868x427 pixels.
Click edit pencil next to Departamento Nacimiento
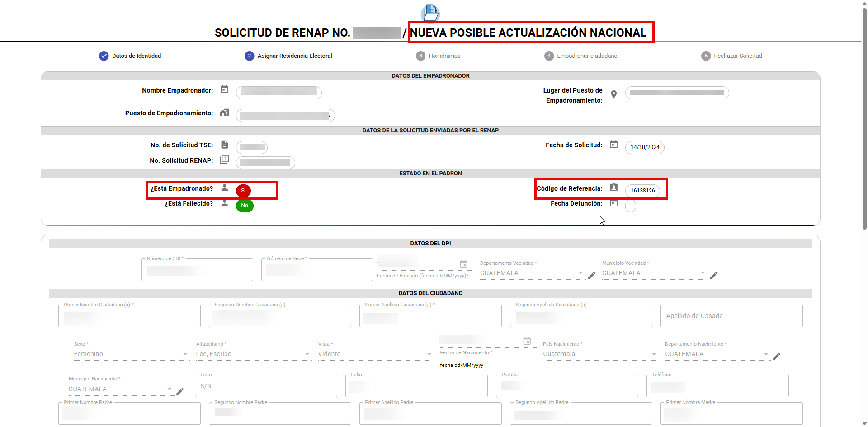776,357
